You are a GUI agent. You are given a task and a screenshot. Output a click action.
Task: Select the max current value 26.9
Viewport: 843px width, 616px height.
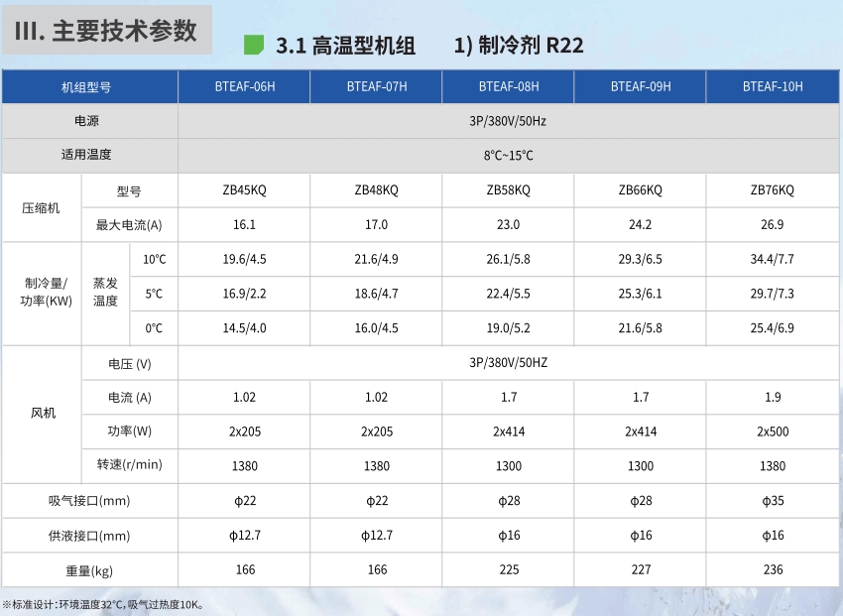pyautogui.click(x=773, y=225)
